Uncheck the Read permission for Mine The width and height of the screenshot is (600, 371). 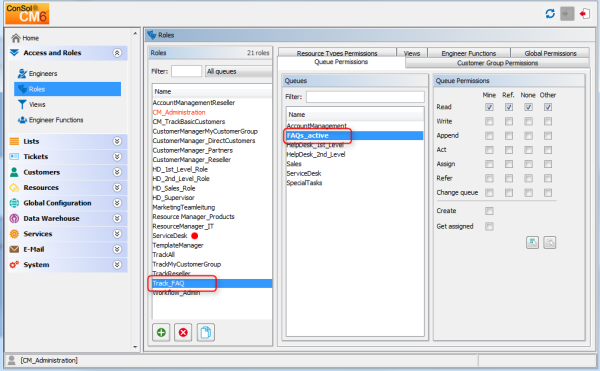(x=489, y=107)
